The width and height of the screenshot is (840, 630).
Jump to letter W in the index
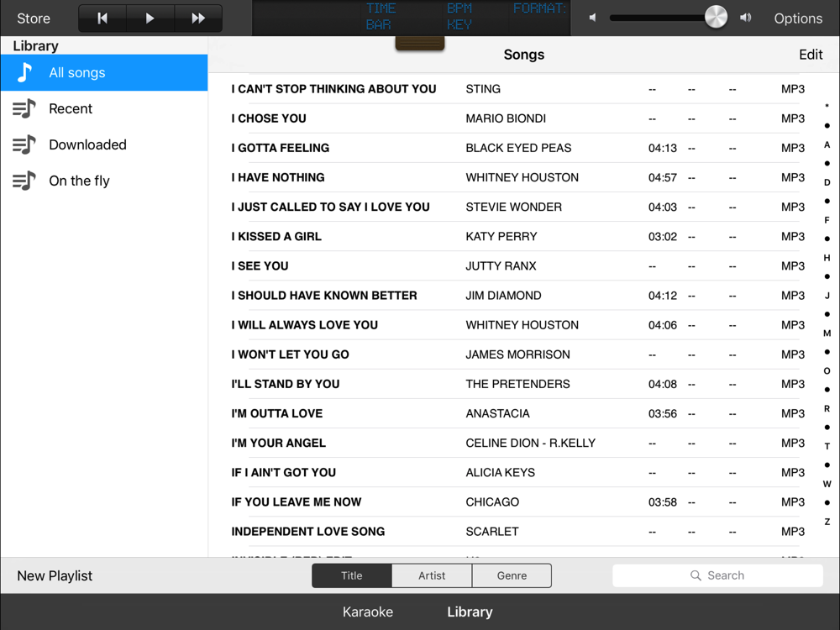click(x=827, y=484)
